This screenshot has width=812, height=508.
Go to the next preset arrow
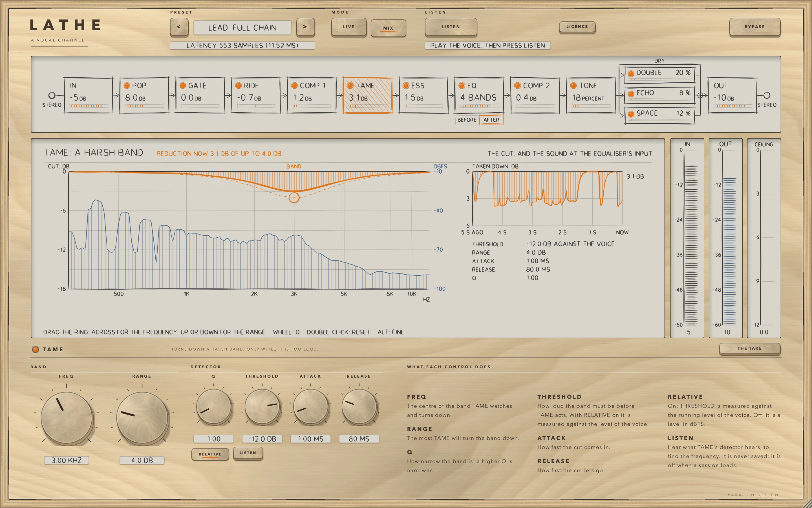305,27
